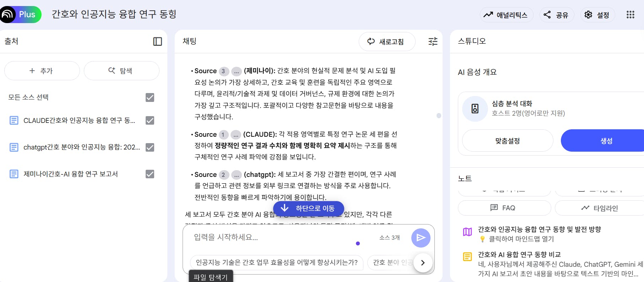Select the 인공지능 기술은 간호 업무 효율성 suggestion

tap(277, 262)
